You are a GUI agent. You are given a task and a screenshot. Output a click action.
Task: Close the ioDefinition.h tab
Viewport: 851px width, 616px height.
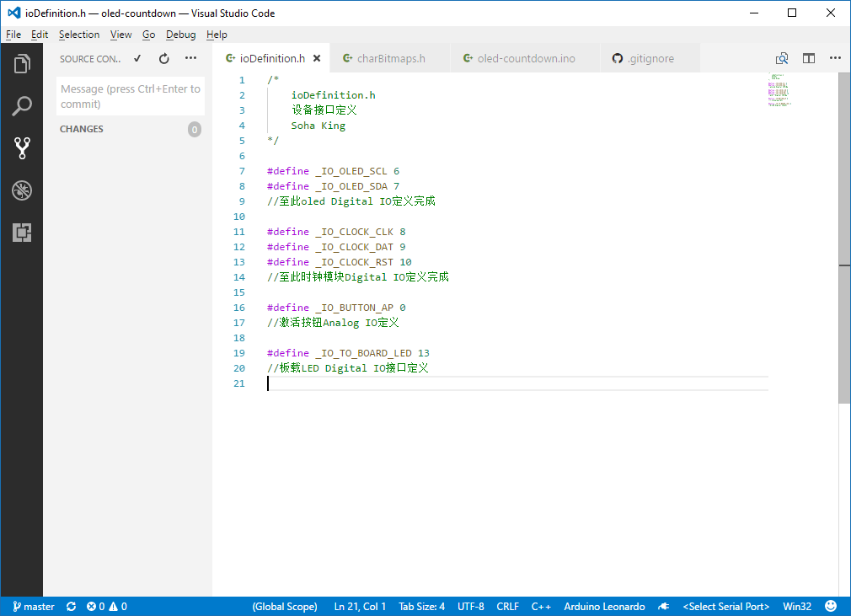pos(317,58)
